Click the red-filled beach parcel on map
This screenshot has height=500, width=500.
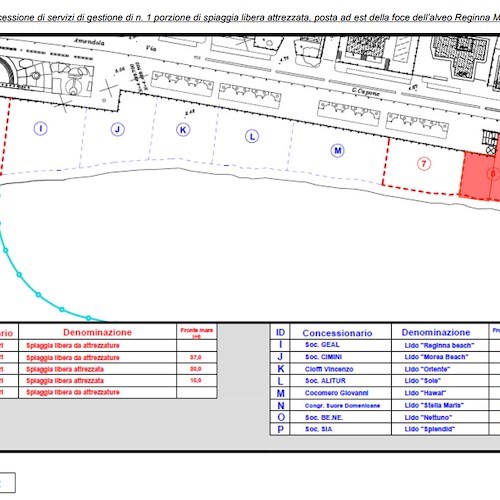(479, 176)
